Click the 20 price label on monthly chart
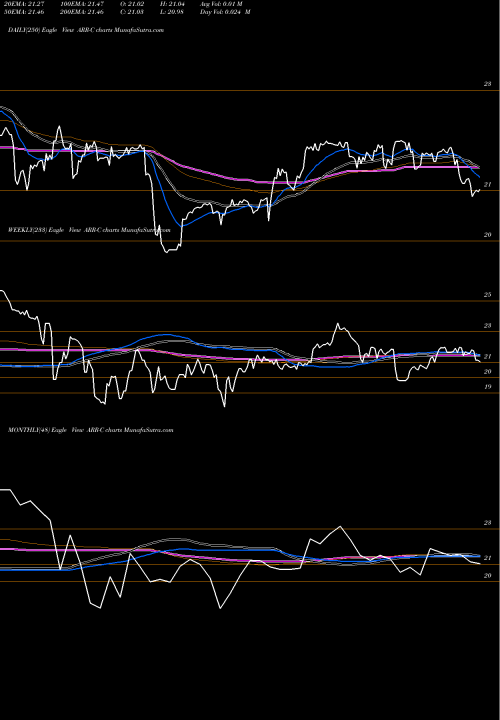This screenshot has width=500, height=720. tap(488, 575)
